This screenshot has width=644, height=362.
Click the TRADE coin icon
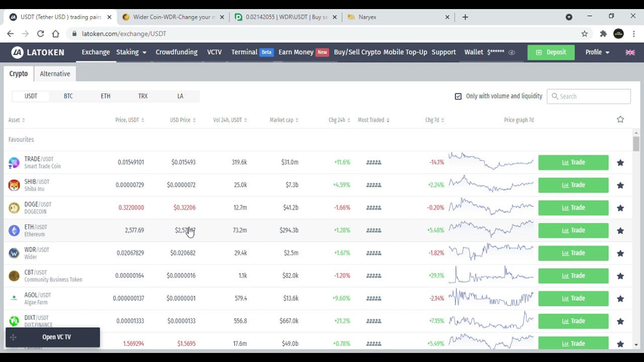[x=14, y=162]
